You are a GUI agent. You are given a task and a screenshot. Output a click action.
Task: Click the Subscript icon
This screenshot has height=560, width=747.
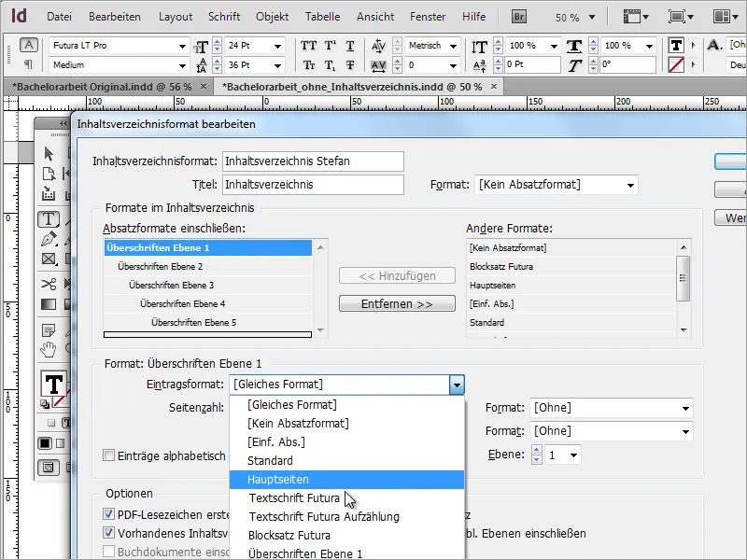[331, 65]
